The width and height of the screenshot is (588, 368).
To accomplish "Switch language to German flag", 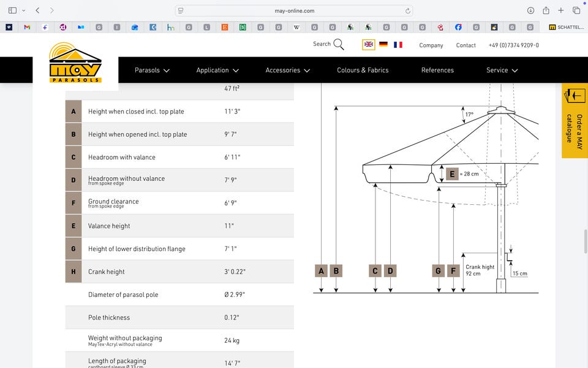I will click(x=383, y=45).
